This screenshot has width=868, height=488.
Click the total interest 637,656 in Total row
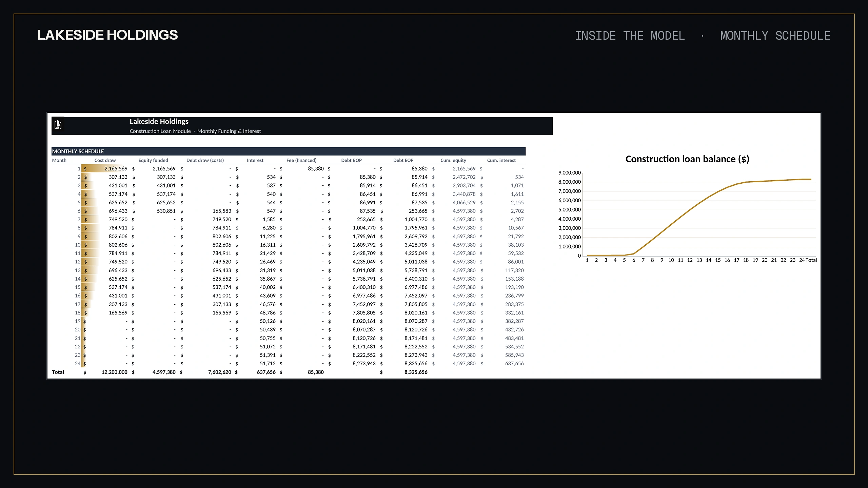[267, 372]
